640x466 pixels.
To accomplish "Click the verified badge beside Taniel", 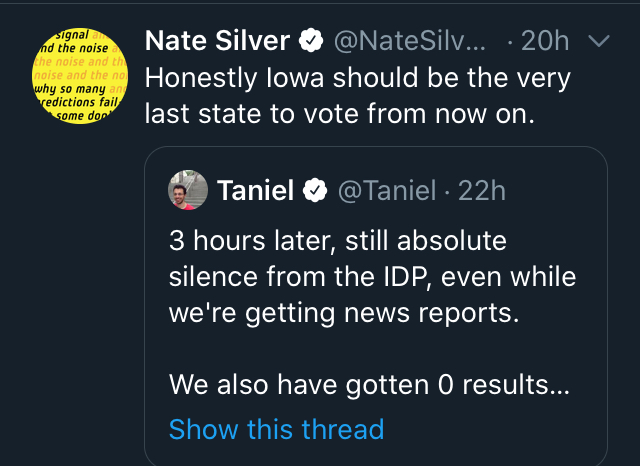I will tap(316, 190).
